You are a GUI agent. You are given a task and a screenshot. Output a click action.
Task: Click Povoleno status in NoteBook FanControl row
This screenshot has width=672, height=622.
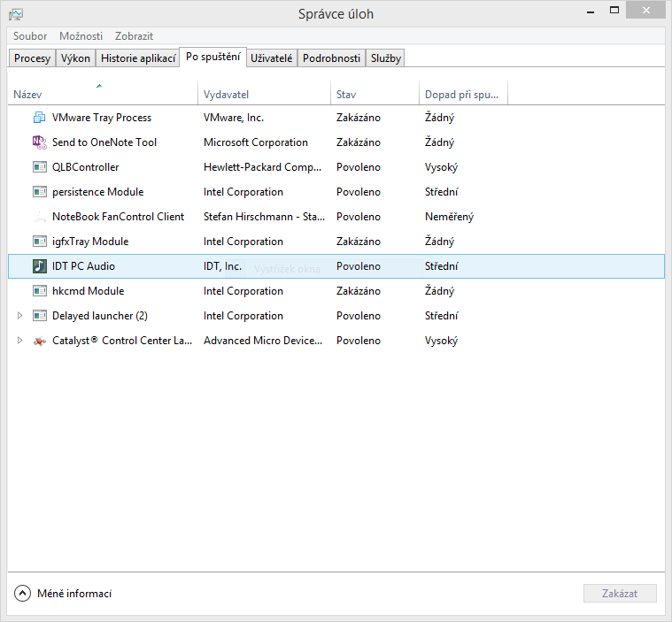pyautogui.click(x=359, y=217)
